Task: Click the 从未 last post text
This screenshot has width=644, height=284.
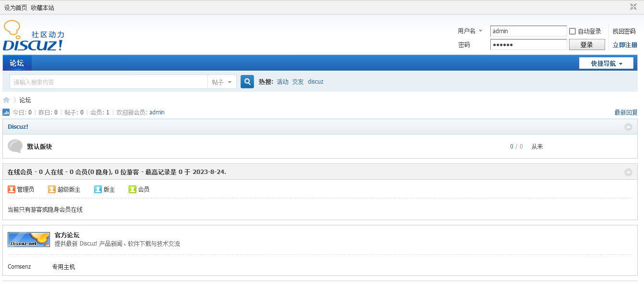Action: [537, 147]
